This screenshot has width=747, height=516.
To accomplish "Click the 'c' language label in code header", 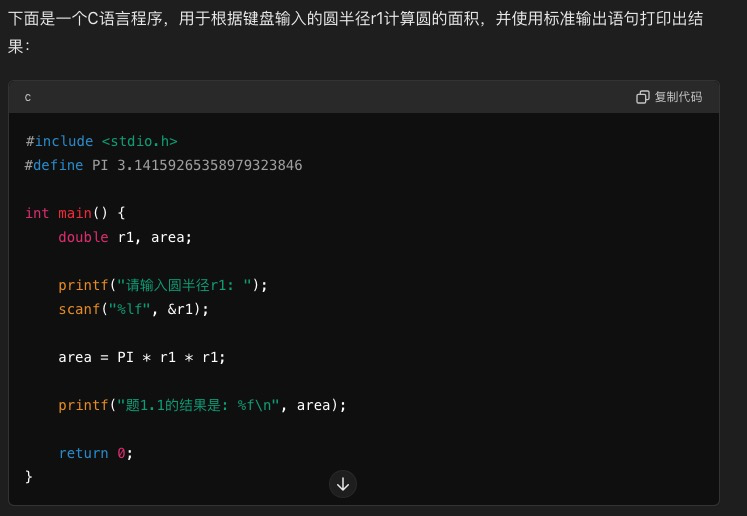I will click(28, 97).
